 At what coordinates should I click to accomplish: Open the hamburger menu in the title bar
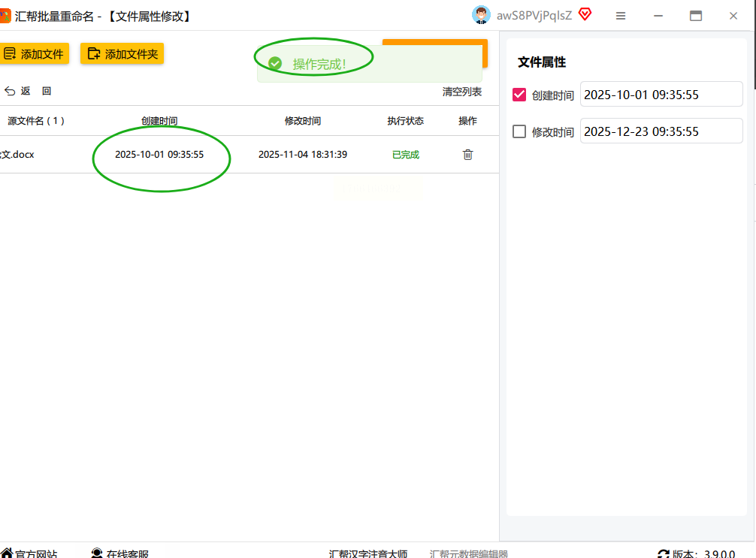[x=621, y=16]
